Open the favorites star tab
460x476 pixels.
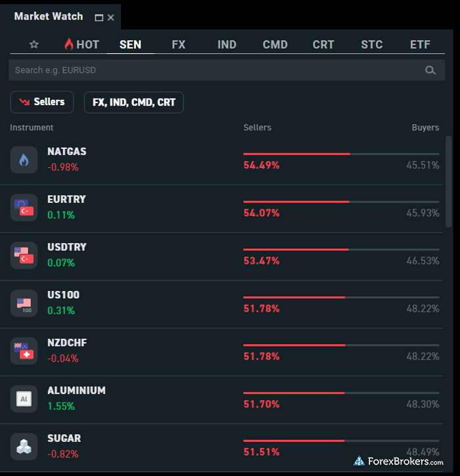point(34,45)
